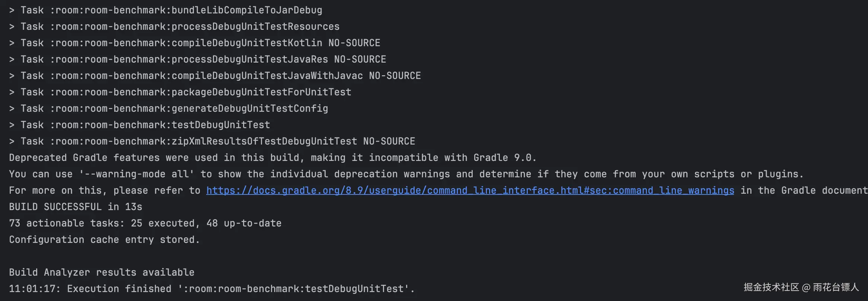Viewport: 868px width, 301px height.
Task: Click Build Analyzer results available
Action: click(102, 272)
